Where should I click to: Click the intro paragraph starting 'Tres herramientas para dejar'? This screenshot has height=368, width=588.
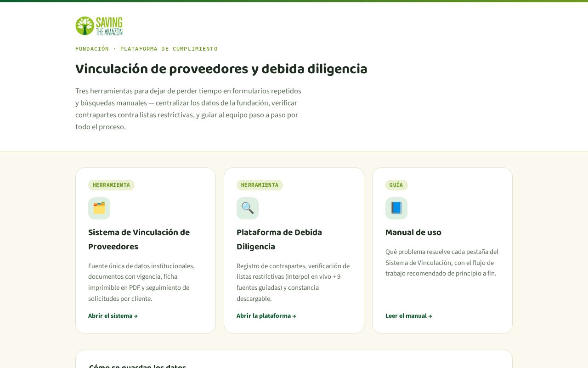pos(188,109)
